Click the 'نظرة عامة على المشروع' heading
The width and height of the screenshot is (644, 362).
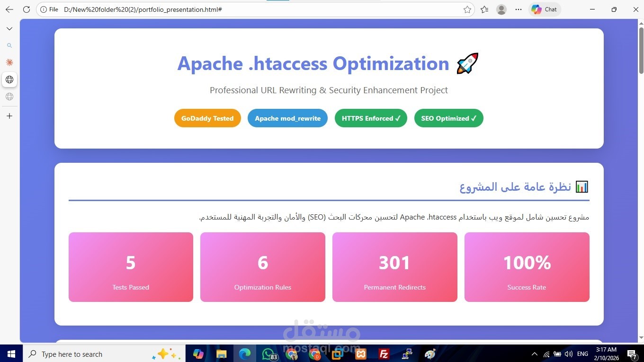click(x=515, y=187)
